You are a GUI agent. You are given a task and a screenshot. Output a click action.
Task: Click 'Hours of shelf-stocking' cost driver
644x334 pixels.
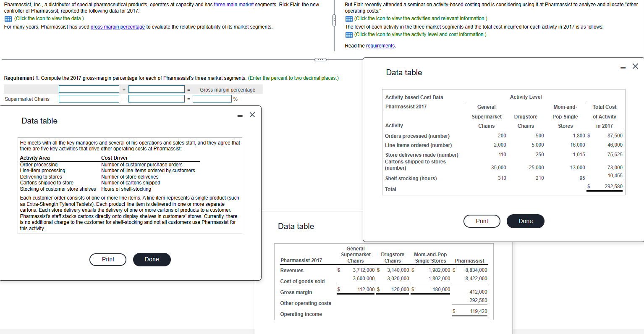point(126,189)
